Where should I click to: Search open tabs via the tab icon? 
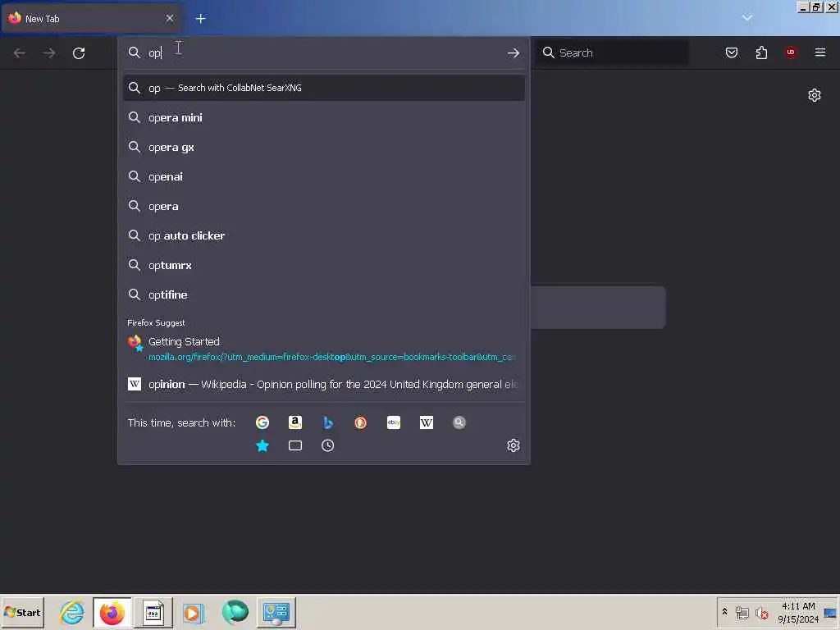[294, 445]
